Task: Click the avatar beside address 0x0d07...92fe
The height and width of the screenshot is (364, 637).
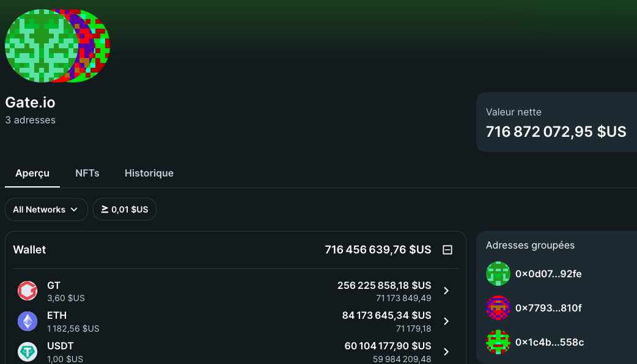Action: [498, 274]
